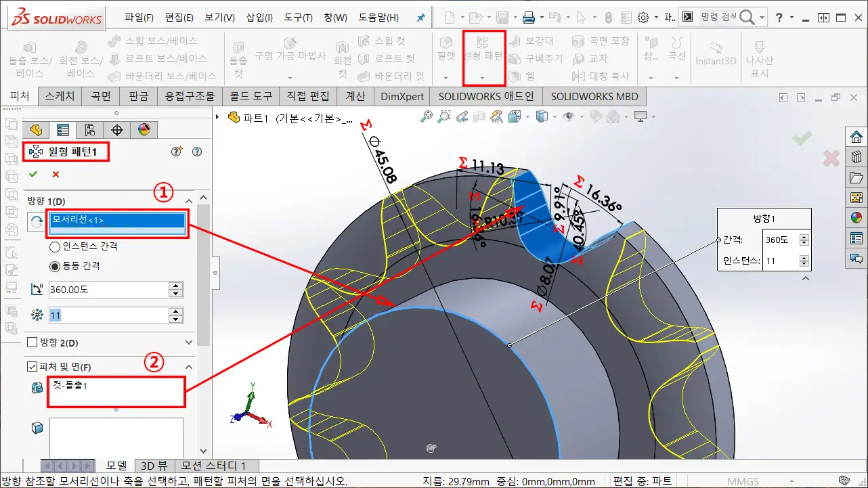Image resolution: width=868 pixels, height=488 pixels.
Task: Open the 삽입(I) menu
Action: tap(259, 18)
